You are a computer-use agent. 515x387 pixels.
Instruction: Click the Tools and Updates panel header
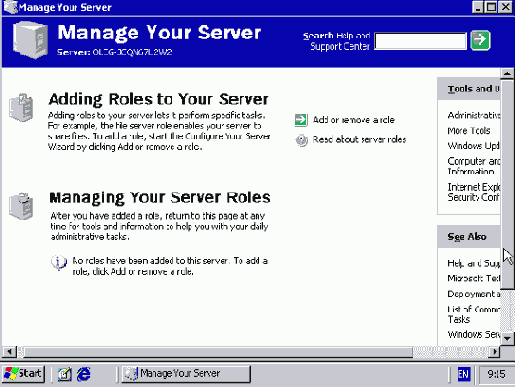tap(469, 89)
